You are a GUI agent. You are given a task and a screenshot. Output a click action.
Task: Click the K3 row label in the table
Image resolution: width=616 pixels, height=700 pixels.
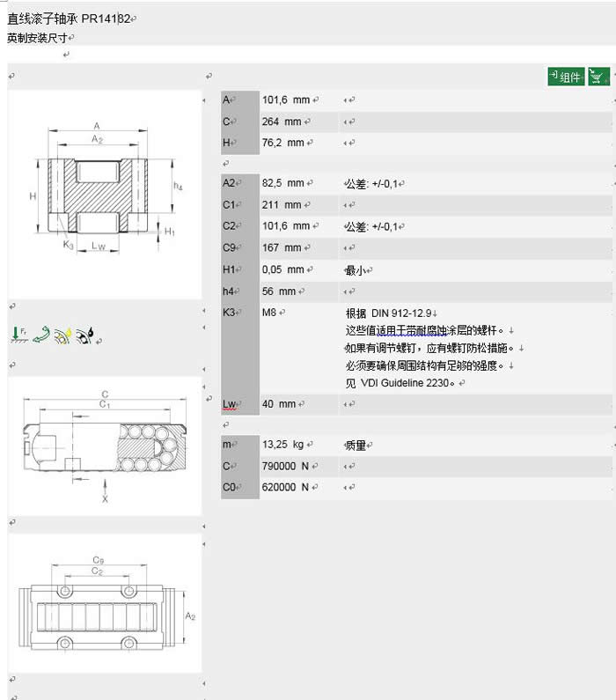click(x=229, y=312)
